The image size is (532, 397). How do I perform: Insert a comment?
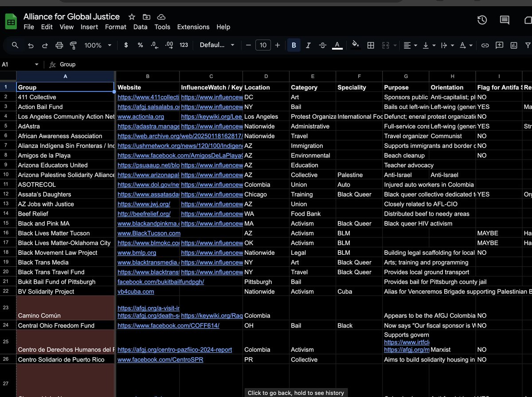click(499, 45)
